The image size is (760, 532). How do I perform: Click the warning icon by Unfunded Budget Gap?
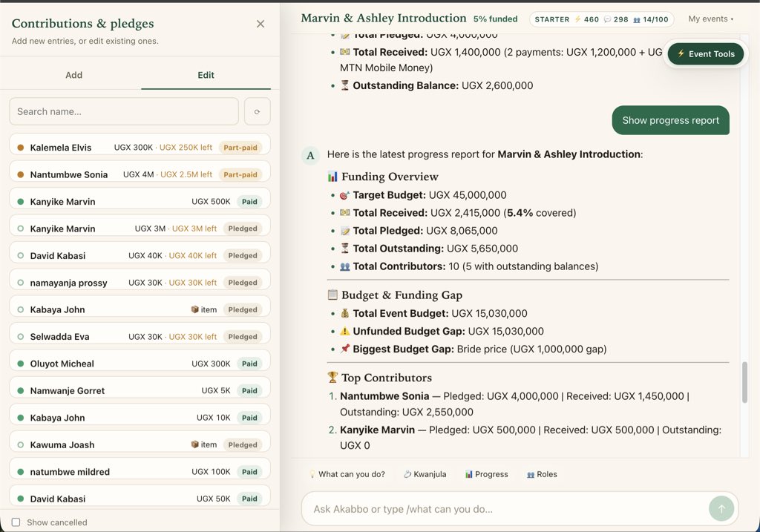(x=344, y=331)
